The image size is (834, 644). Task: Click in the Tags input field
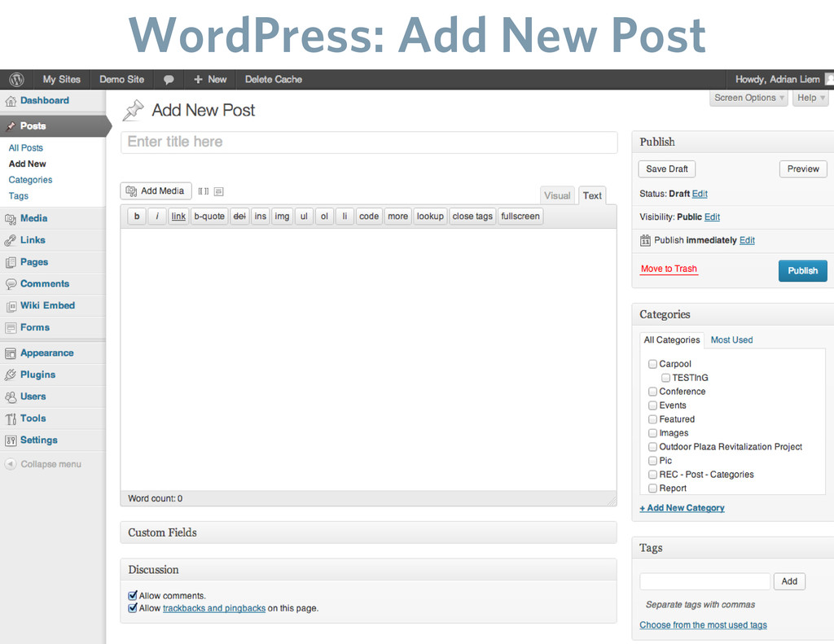[705, 581]
